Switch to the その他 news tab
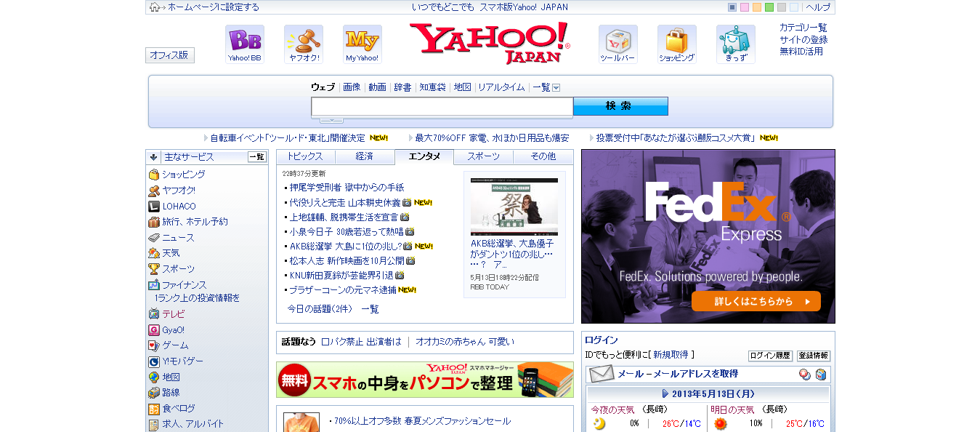The image size is (980, 432). pyautogui.click(x=543, y=157)
